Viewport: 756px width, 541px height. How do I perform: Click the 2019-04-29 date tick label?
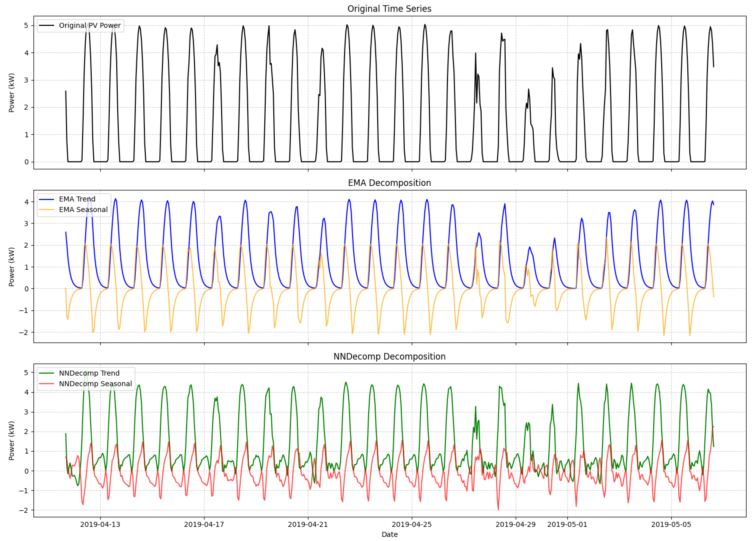[516, 524]
